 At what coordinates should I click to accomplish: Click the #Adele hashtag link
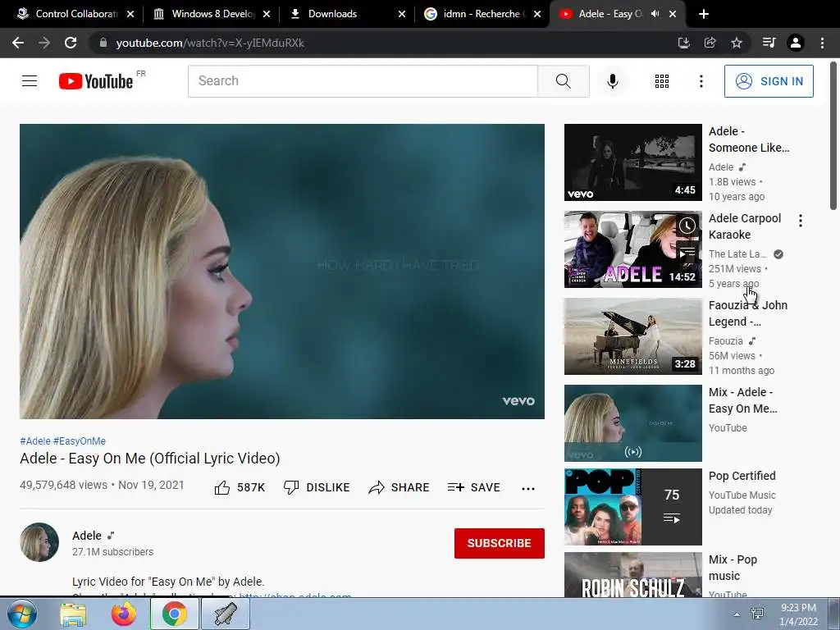coord(34,441)
